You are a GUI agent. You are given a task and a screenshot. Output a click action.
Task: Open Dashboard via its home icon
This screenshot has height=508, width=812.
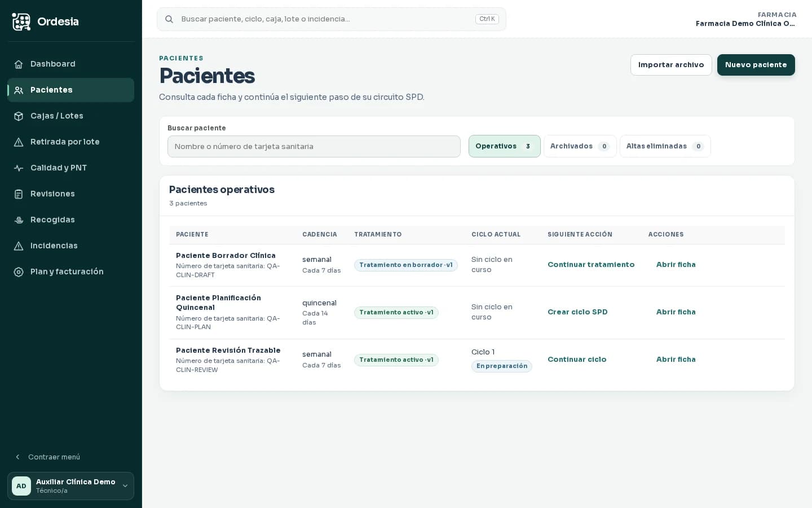tap(19, 64)
